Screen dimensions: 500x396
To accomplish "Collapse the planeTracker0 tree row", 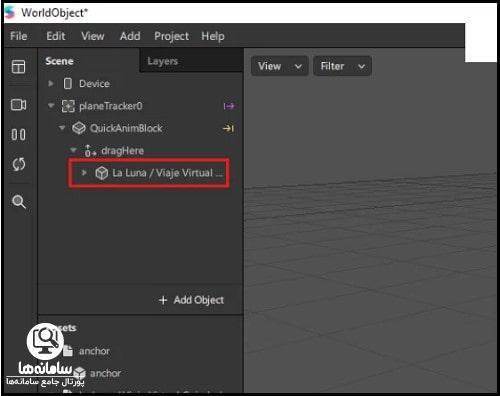I will (x=51, y=106).
